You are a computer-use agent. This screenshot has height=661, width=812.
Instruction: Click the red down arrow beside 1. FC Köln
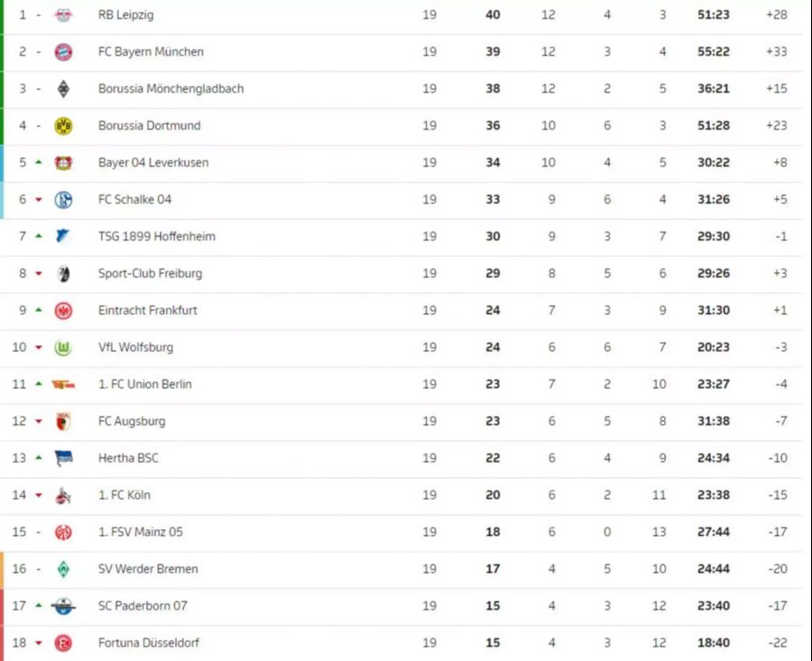click(38, 495)
